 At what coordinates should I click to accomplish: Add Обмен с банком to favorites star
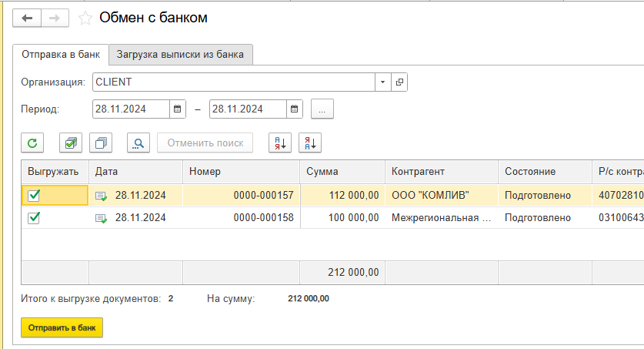tap(85, 18)
